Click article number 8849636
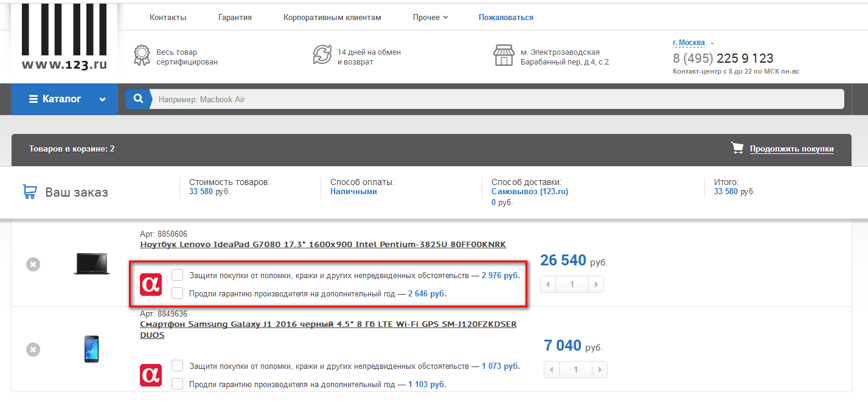The image size is (868, 420). 164,313
